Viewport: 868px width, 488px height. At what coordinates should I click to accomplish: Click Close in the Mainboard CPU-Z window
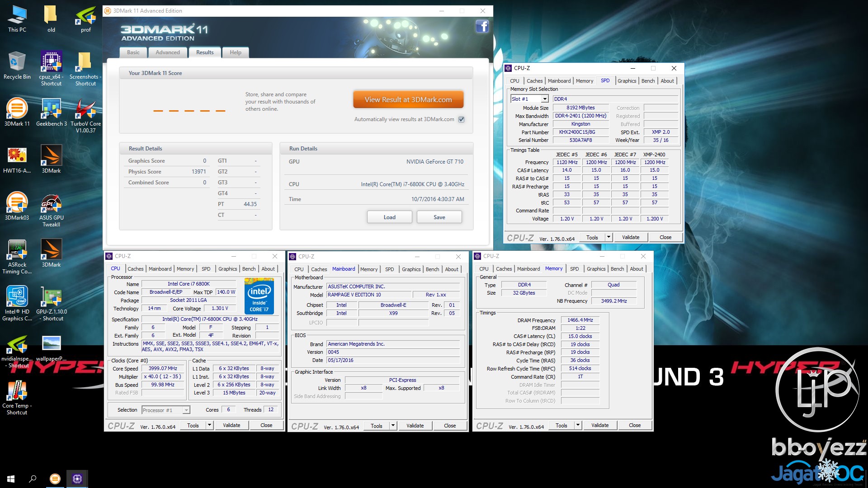(450, 426)
